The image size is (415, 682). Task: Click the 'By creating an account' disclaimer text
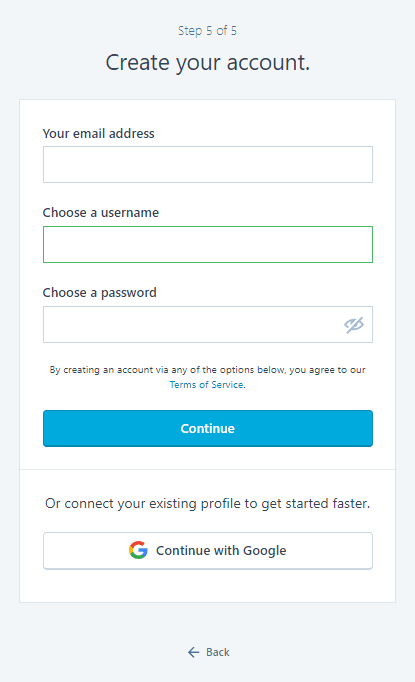coord(208,370)
